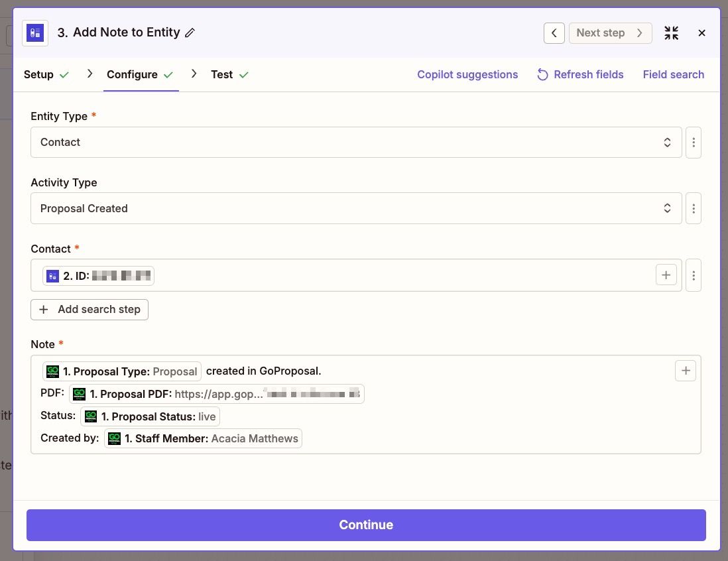Click the Proposal Status pill showing live
This screenshot has width=728, height=561.
(150, 416)
